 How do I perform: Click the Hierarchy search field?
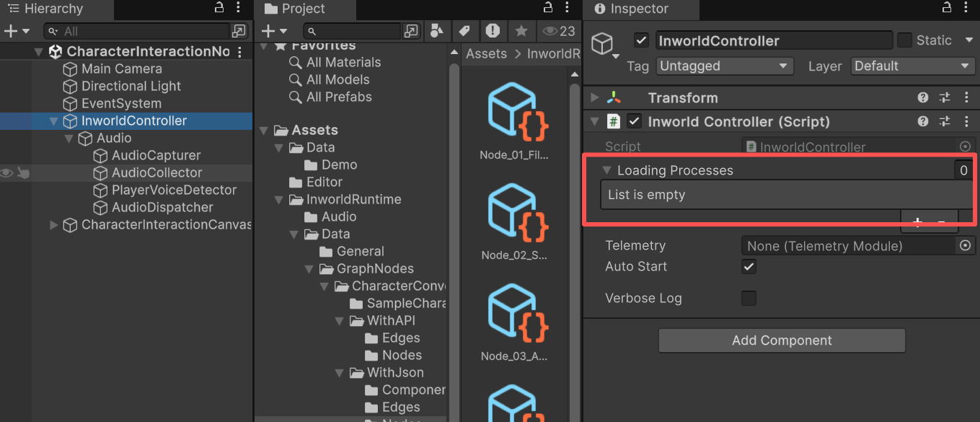pyautogui.click(x=136, y=31)
